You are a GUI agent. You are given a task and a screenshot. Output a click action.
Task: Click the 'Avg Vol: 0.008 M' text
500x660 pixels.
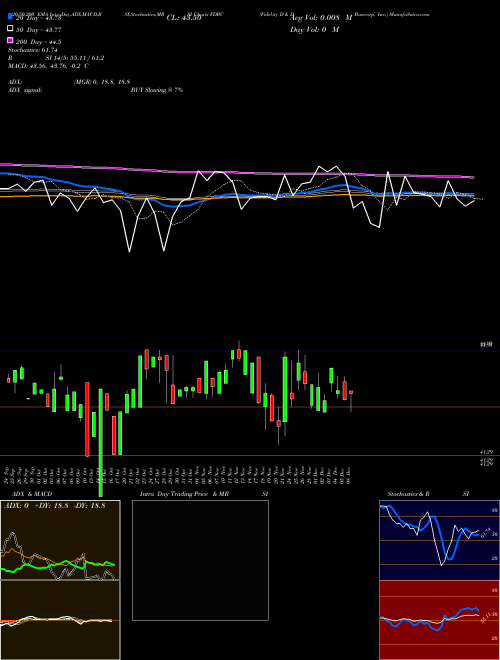tap(321, 18)
